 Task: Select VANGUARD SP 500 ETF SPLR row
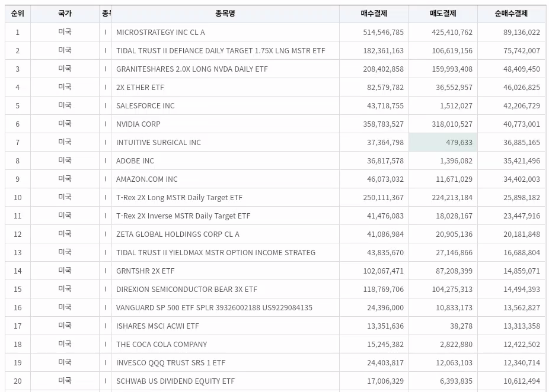214,308
